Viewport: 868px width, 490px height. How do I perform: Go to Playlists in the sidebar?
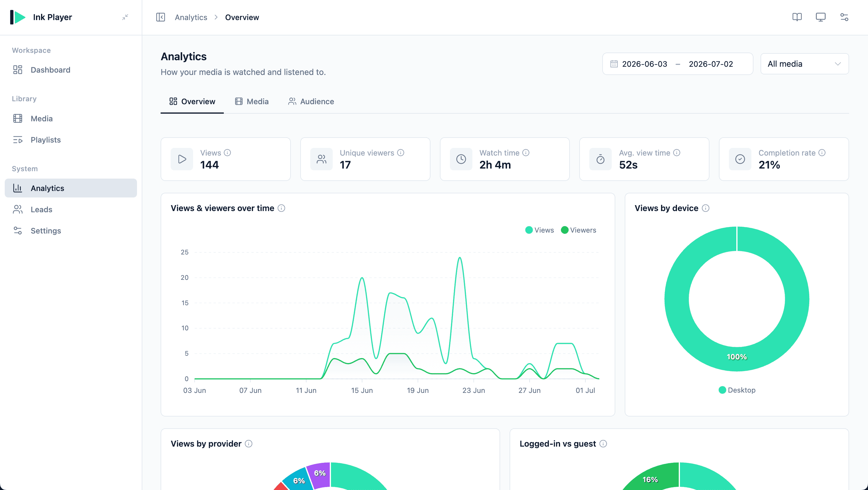click(x=71, y=140)
